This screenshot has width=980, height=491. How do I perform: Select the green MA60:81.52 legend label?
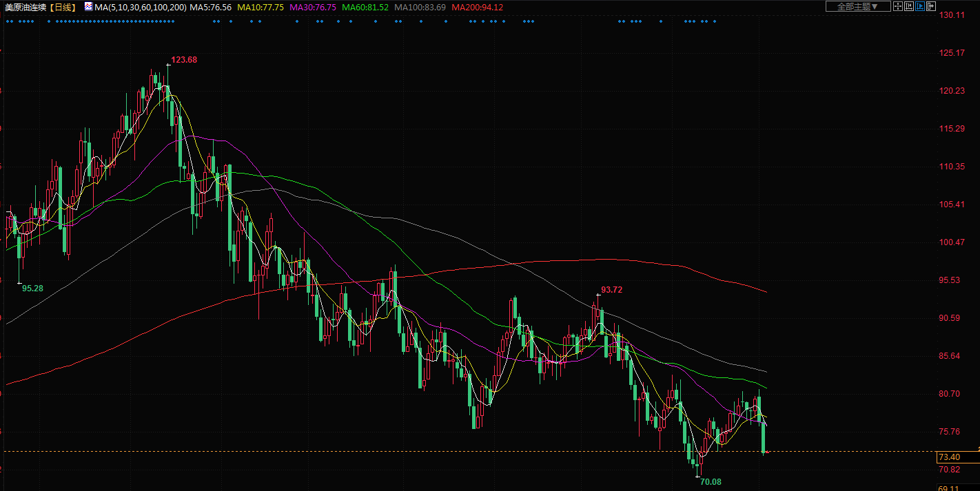[x=365, y=7]
